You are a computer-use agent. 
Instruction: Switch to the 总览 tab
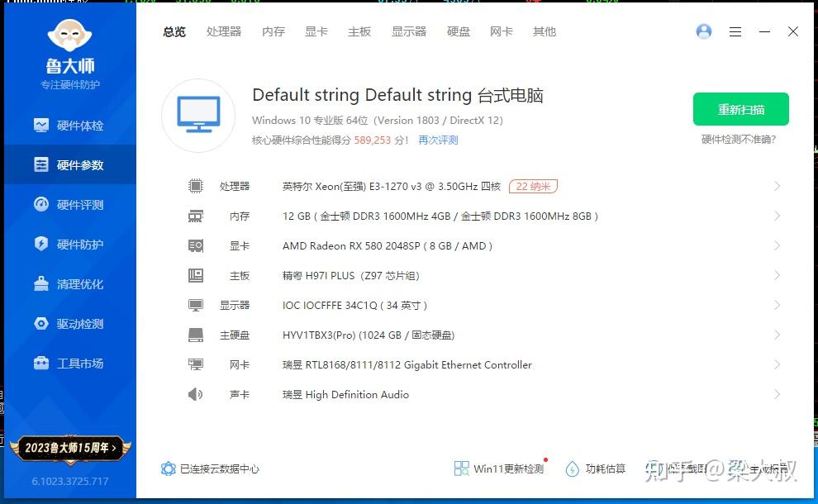[174, 32]
